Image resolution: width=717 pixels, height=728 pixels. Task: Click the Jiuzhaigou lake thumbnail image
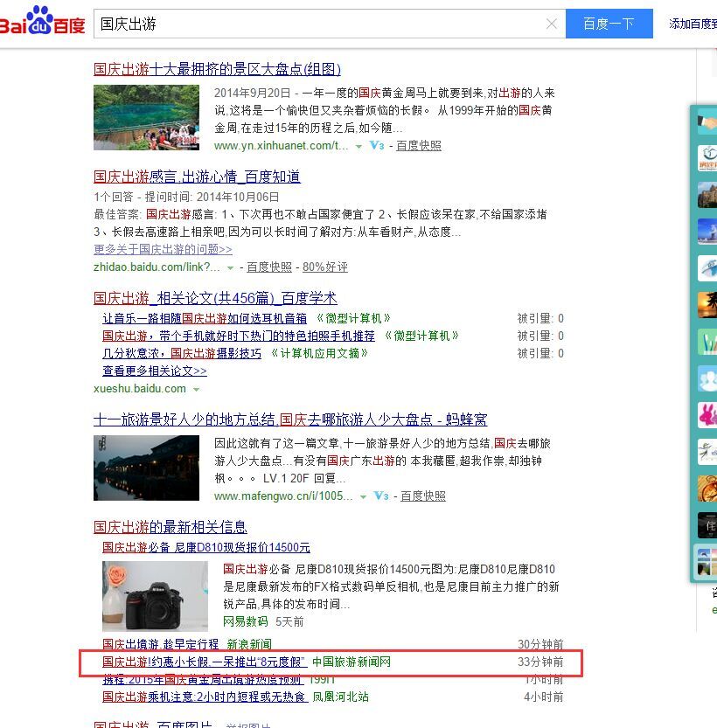click(x=146, y=116)
